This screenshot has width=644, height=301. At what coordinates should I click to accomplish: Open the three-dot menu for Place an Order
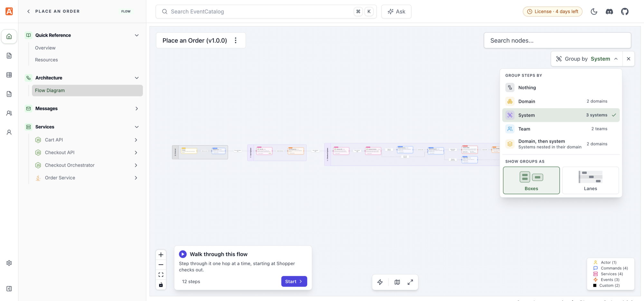click(x=236, y=41)
